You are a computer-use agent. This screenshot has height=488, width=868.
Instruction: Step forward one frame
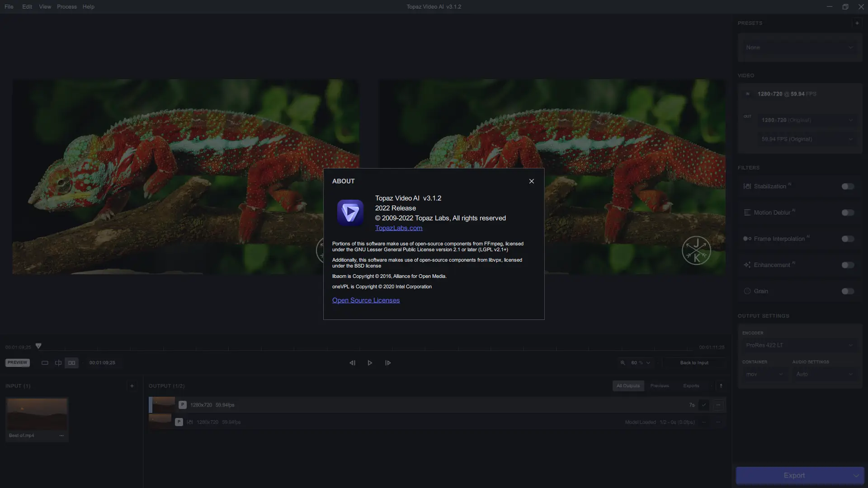(x=388, y=363)
